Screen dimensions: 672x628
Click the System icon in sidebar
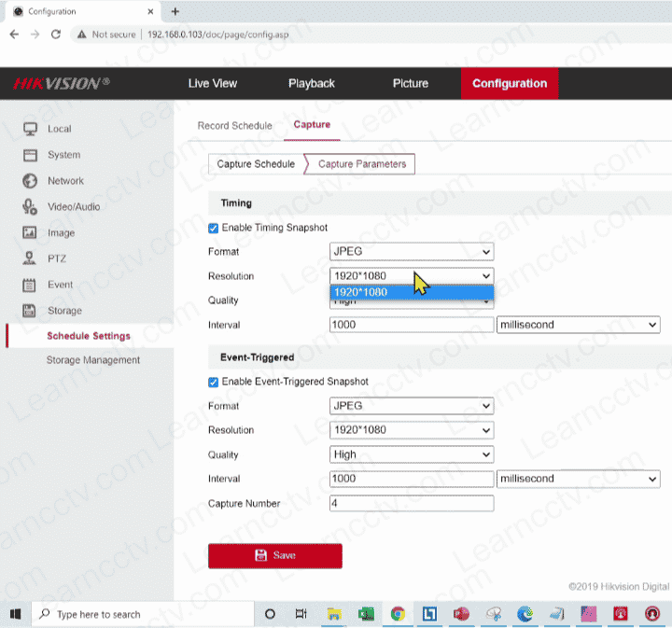click(30, 155)
